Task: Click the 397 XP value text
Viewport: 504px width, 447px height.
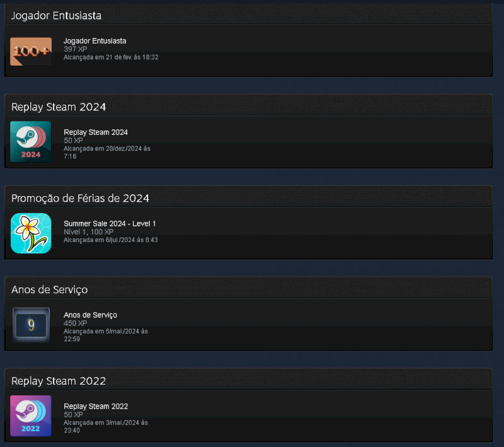Action: click(x=75, y=49)
